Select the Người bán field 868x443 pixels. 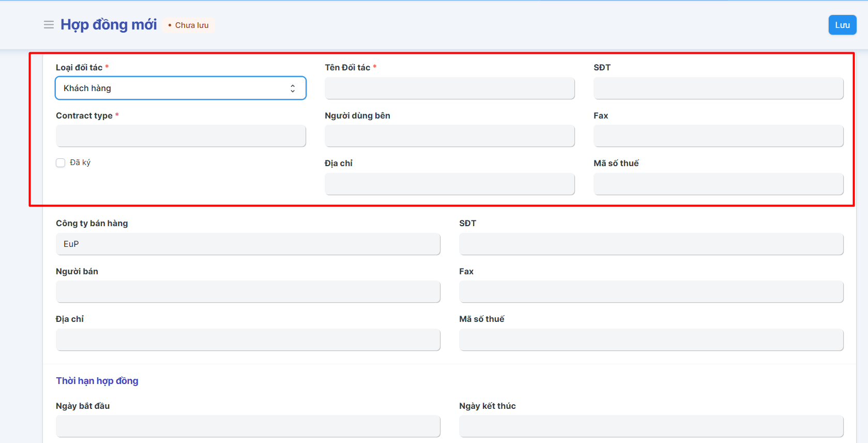pyautogui.click(x=248, y=292)
